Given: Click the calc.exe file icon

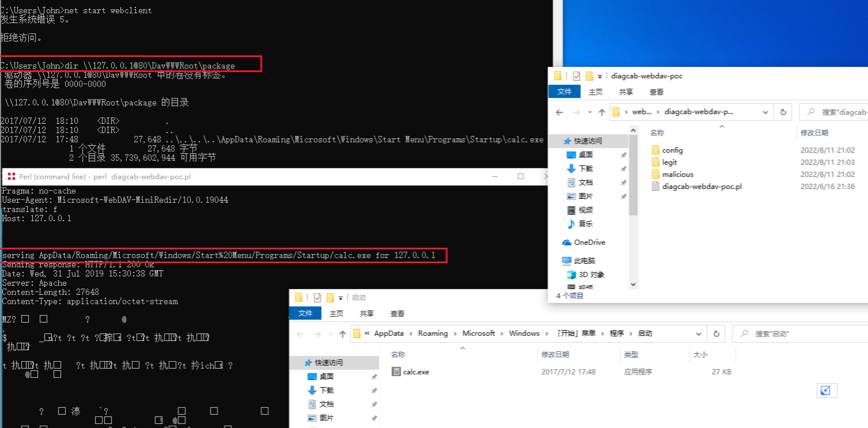Looking at the screenshot, I should pos(396,372).
